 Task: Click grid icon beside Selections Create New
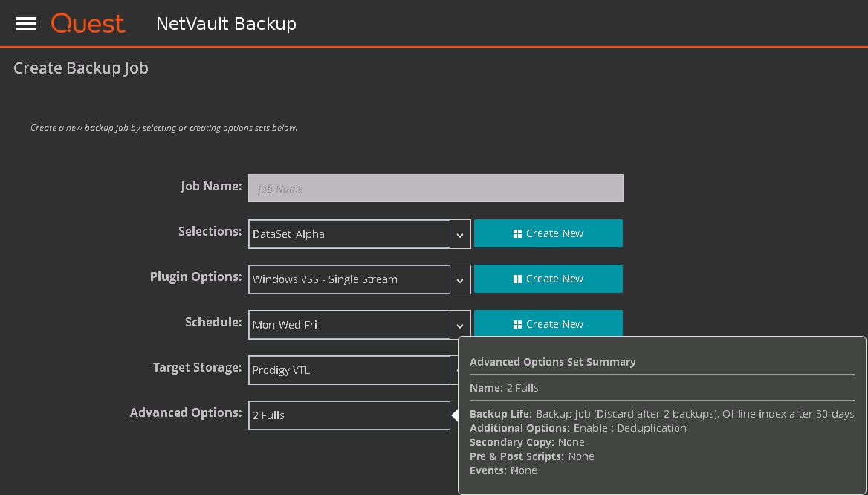tap(517, 233)
